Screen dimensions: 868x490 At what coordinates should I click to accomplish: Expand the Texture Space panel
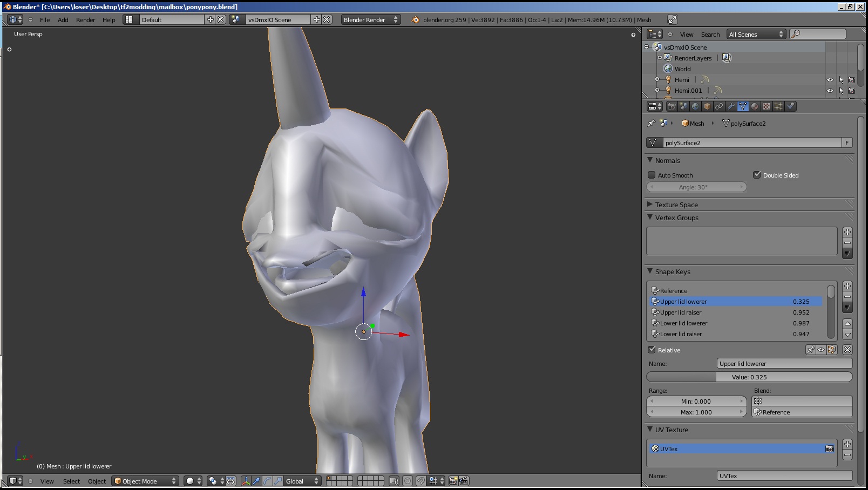click(676, 205)
